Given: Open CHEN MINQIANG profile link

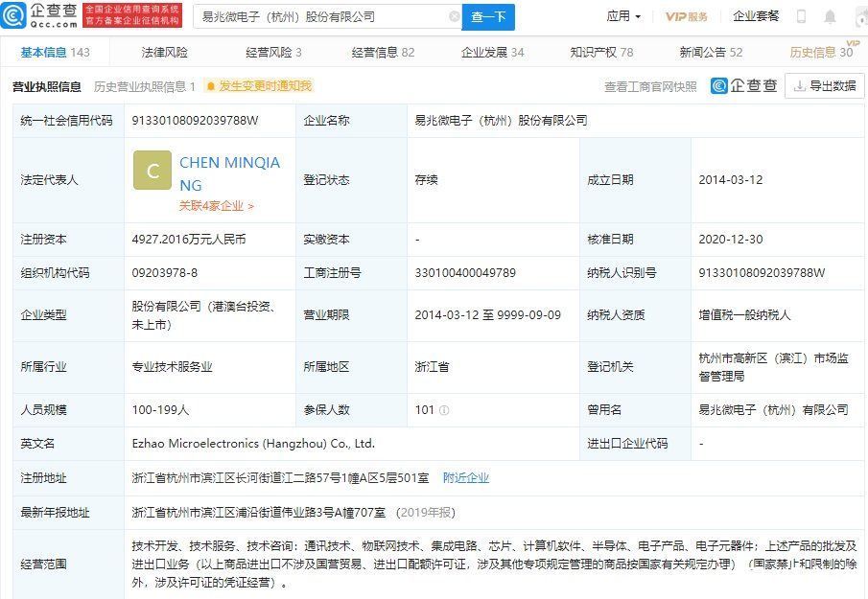Looking at the screenshot, I should point(230,173).
